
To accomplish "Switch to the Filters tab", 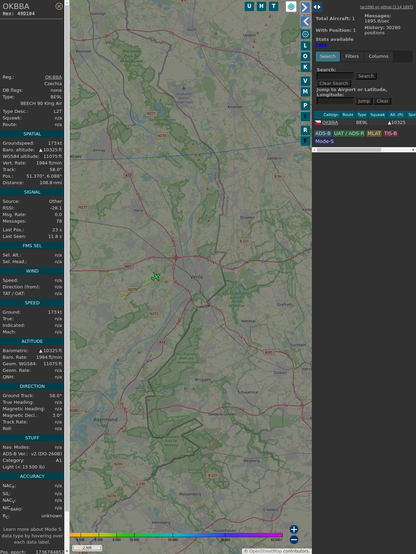I will tap(352, 56).
